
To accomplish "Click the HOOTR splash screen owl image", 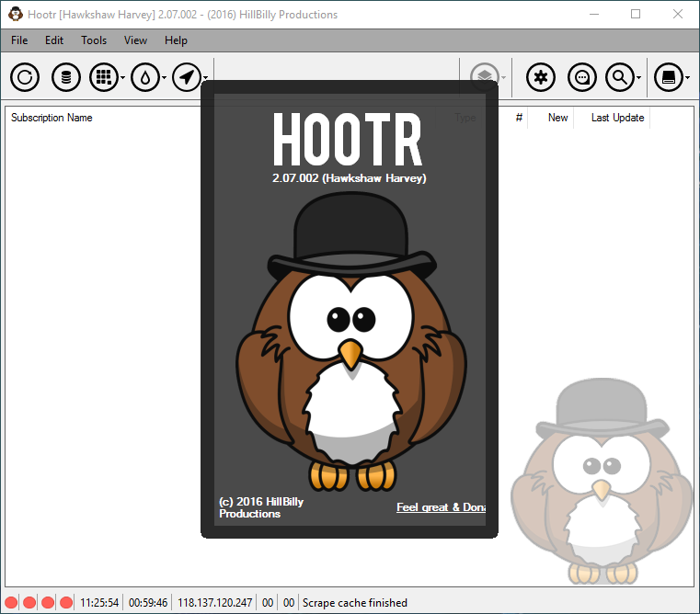I will coord(351,341).
